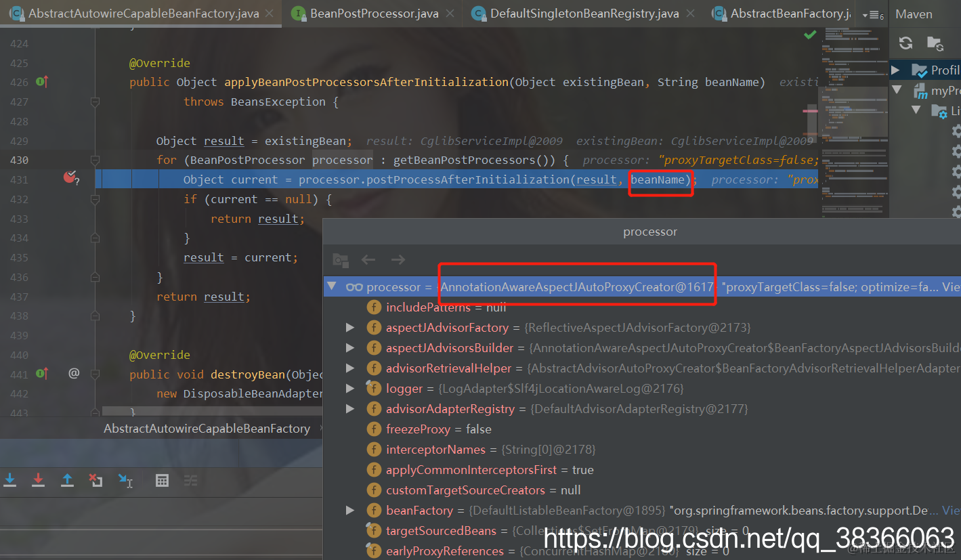Open the Maven tool window tab

pos(914,14)
